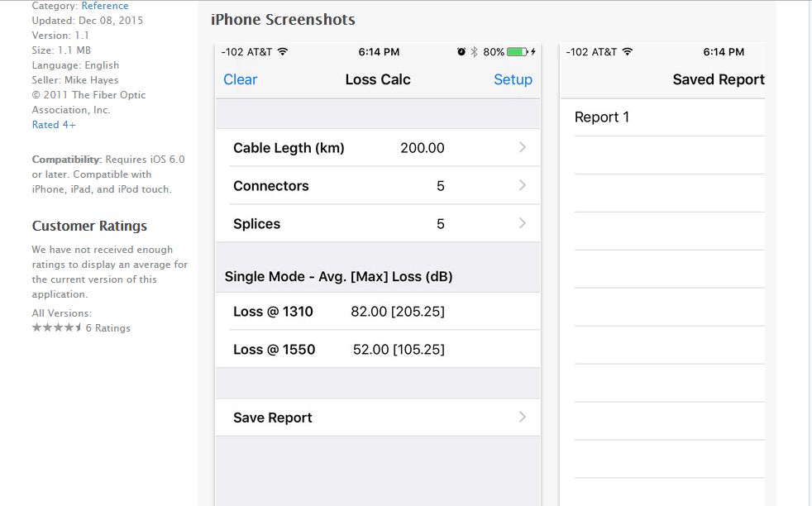812x506 pixels.
Task: Click the 200.00 cable length value
Action: pyautogui.click(x=422, y=147)
